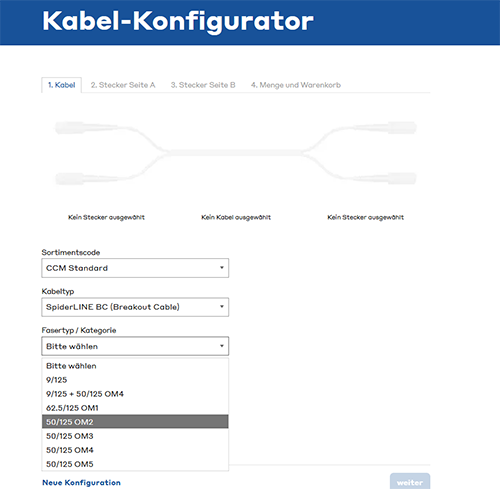
Task: Select the 9/125 fiber option
Action: [x=135, y=380]
